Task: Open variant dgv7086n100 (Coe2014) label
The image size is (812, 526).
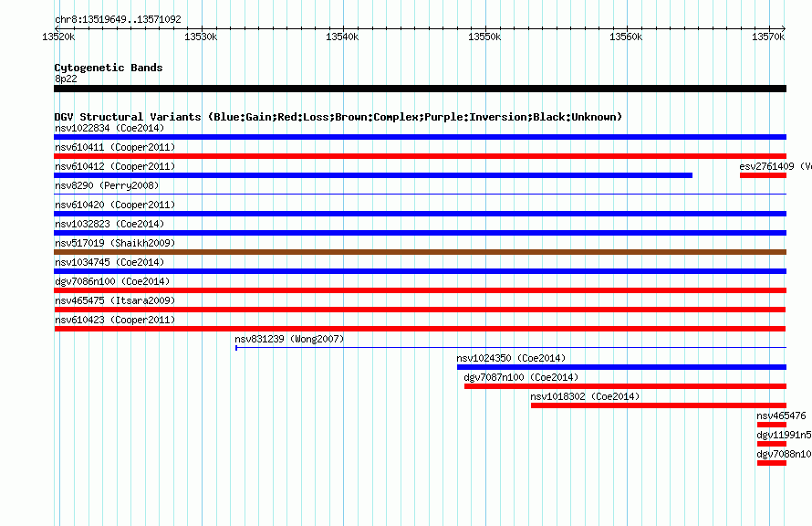Action: 112,281
